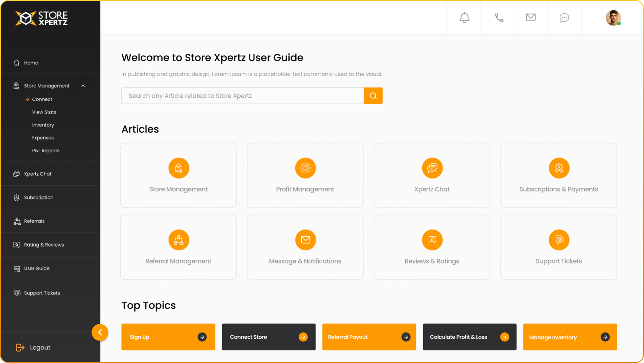Open the Manage Inventory topic button
Screen dimensions: 644x363
click(x=570, y=337)
